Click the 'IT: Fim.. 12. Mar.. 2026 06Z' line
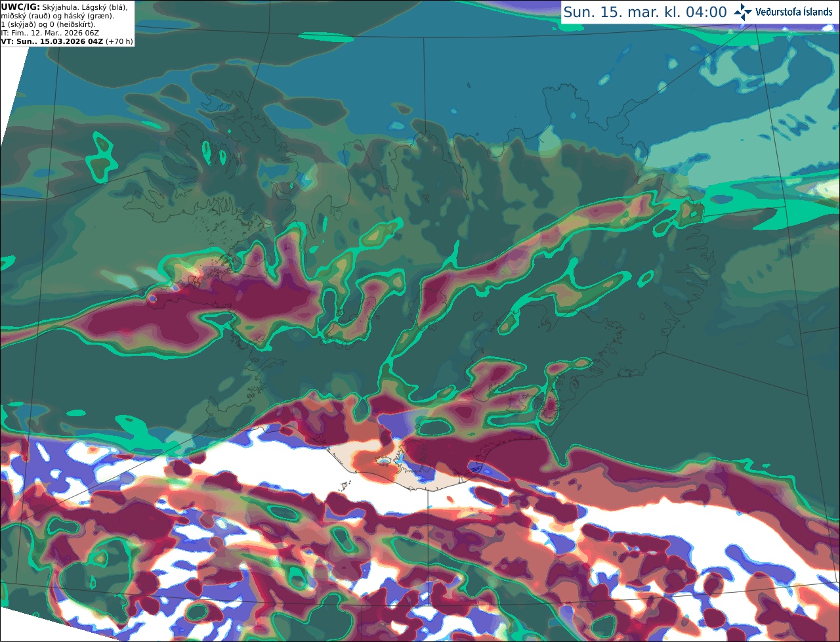This screenshot has height=642, width=840. pos(49,33)
